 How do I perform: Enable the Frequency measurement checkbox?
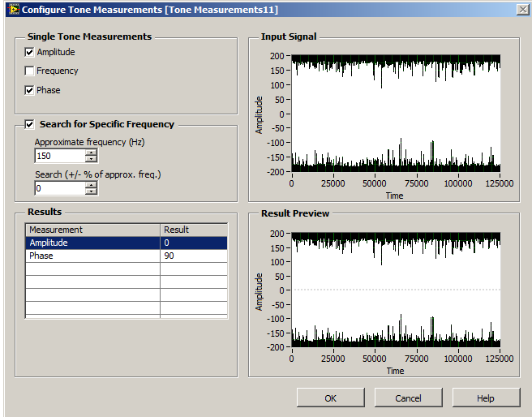pyautogui.click(x=29, y=71)
